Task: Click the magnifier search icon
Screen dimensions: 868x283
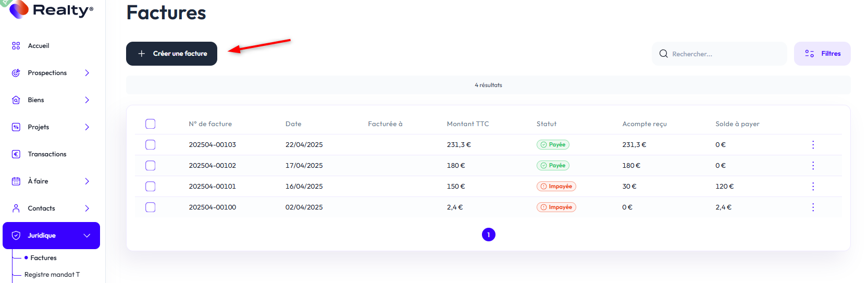Action: [x=663, y=54]
